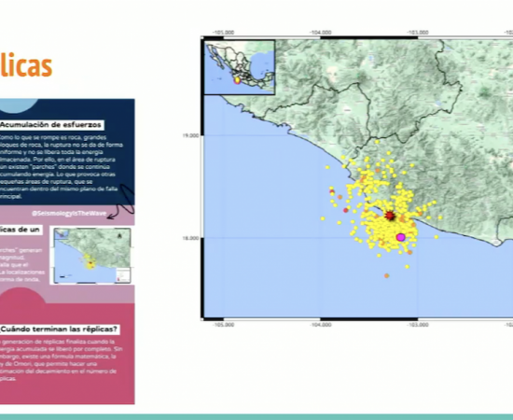Click the bottom -103.000 longitude label
The width and height of the screenshot is (513, 420).
418,325
